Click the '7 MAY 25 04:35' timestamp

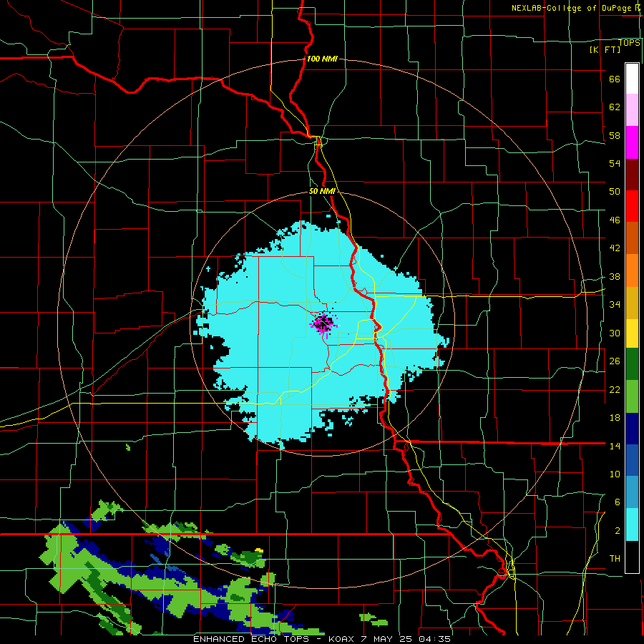point(406,639)
